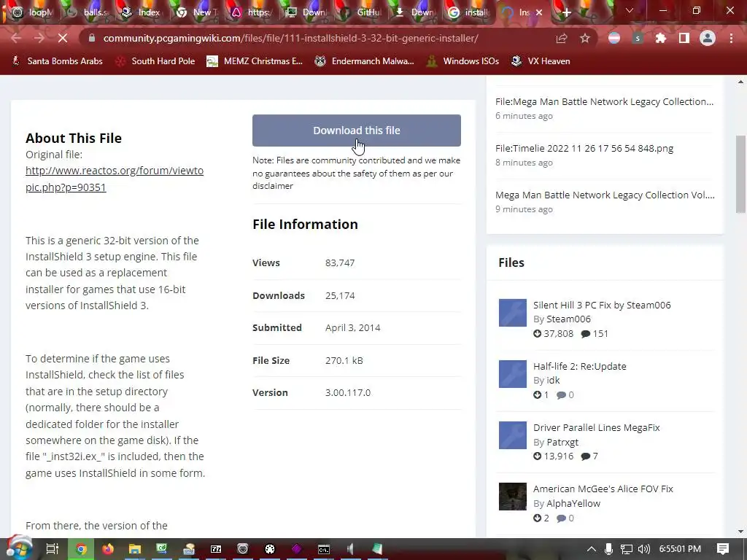The height and width of the screenshot is (560, 747).
Task: Click the striped flag extension icon
Action: point(614,38)
